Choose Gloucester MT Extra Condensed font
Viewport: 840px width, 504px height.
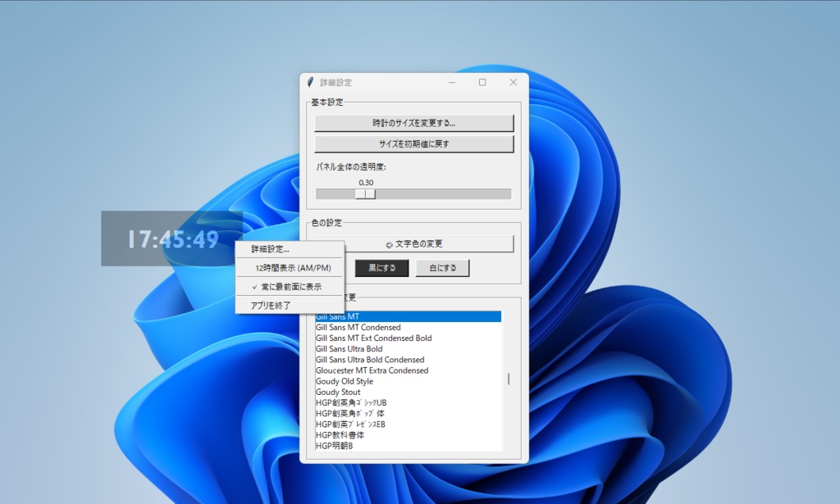point(409,370)
